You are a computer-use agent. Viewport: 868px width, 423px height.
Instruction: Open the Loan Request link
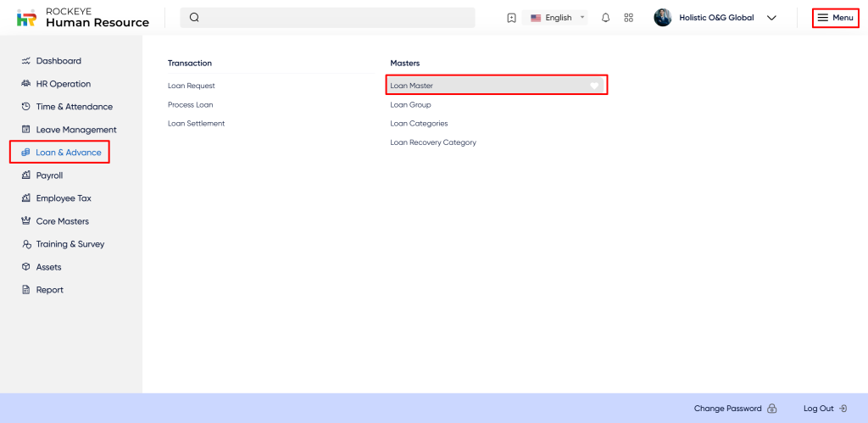(x=192, y=86)
